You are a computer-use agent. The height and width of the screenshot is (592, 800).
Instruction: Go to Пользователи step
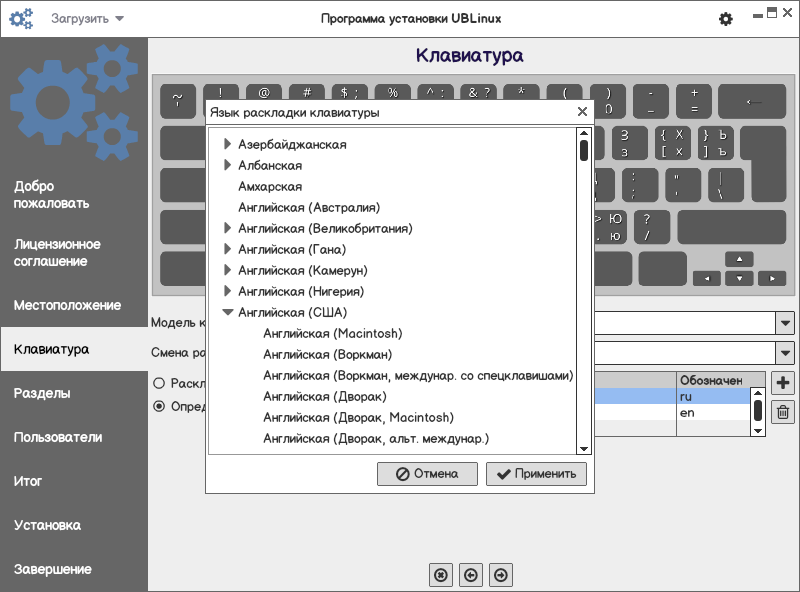[x=58, y=437]
